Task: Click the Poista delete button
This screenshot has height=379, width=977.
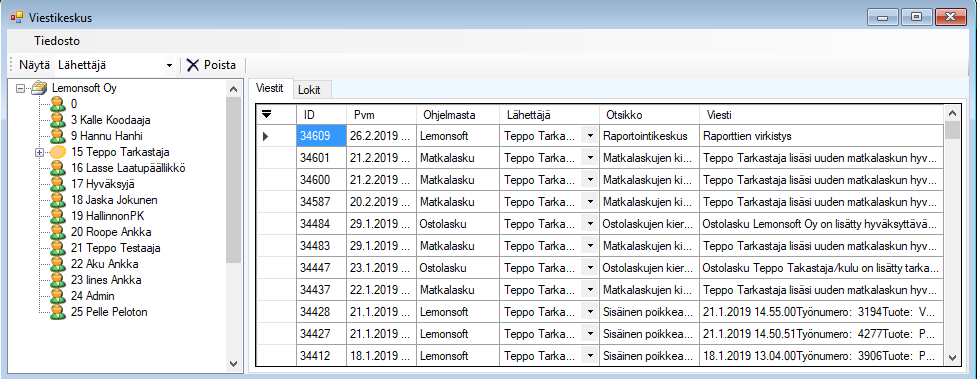Action: [x=211, y=65]
